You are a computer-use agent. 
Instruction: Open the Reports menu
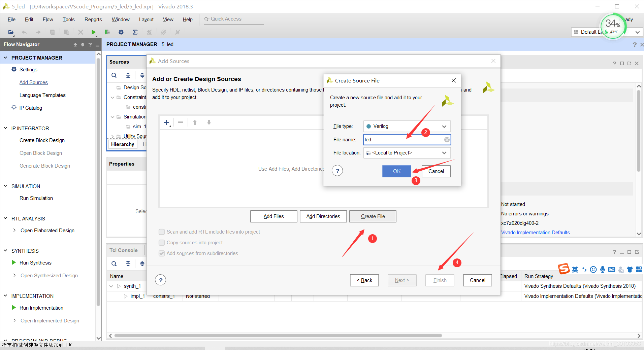coord(93,20)
